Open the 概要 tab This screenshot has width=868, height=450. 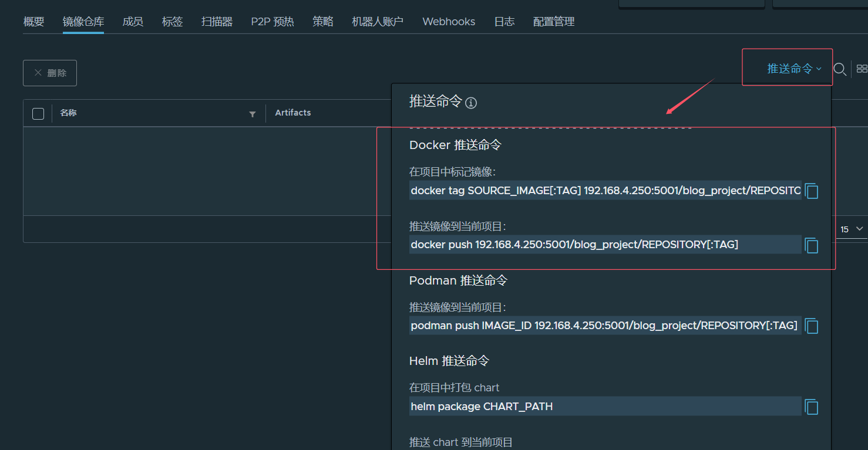coord(33,22)
